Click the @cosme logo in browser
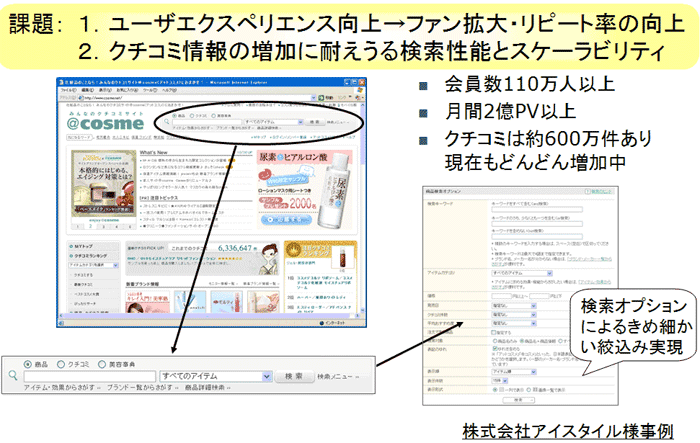The height and width of the screenshot is (443, 700). tap(106, 123)
